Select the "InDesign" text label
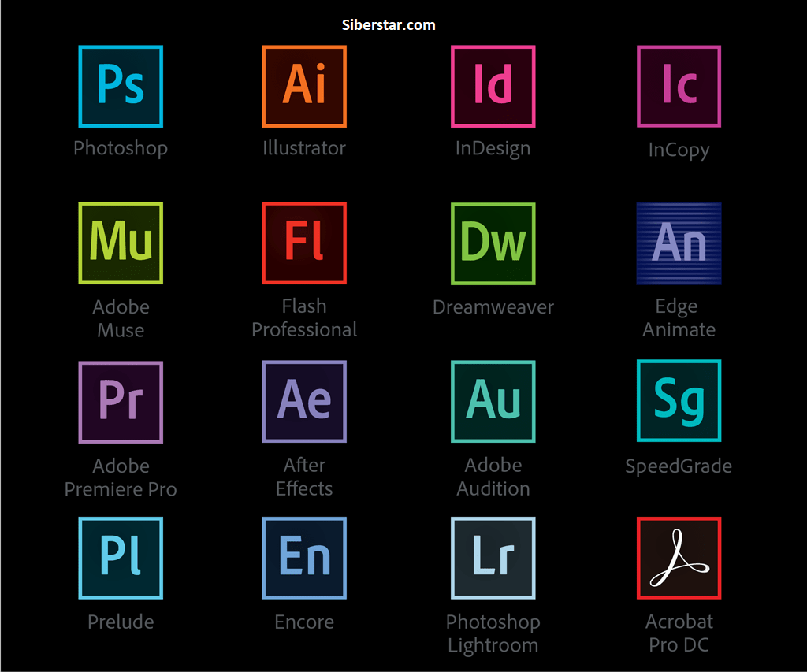 click(x=493, y=149)
